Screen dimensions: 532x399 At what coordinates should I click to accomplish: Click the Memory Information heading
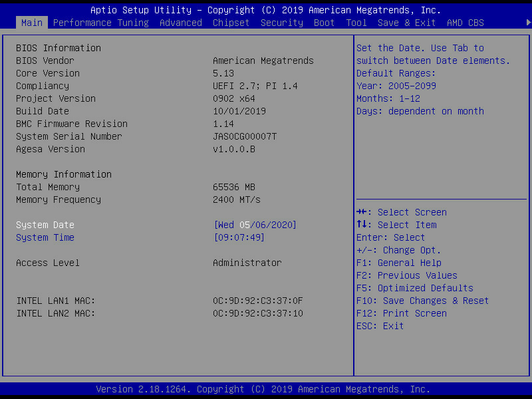(x=64, y=174)
